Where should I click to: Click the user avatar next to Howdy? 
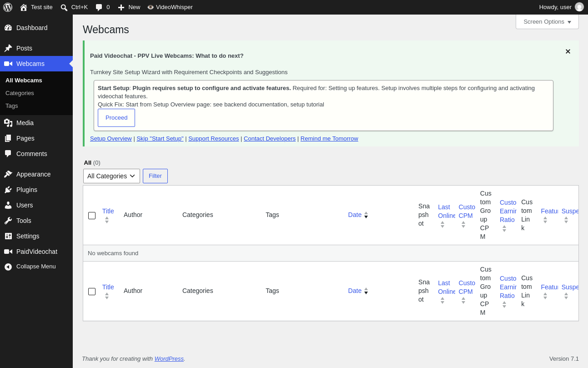(579, 7)
